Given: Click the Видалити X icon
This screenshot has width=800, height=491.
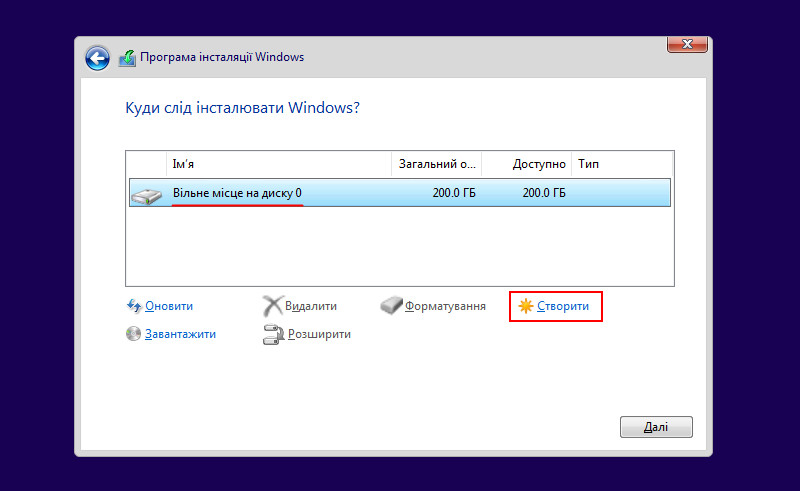Looking at the screenshot, I should 272,306.
